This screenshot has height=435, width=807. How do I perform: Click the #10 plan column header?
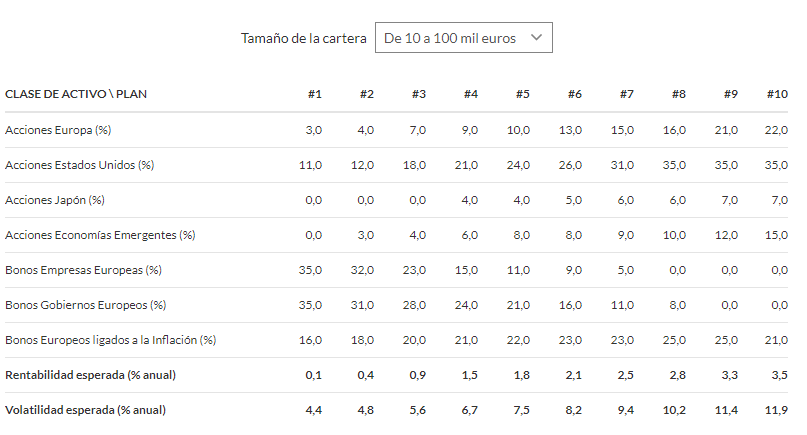point(777,94)
